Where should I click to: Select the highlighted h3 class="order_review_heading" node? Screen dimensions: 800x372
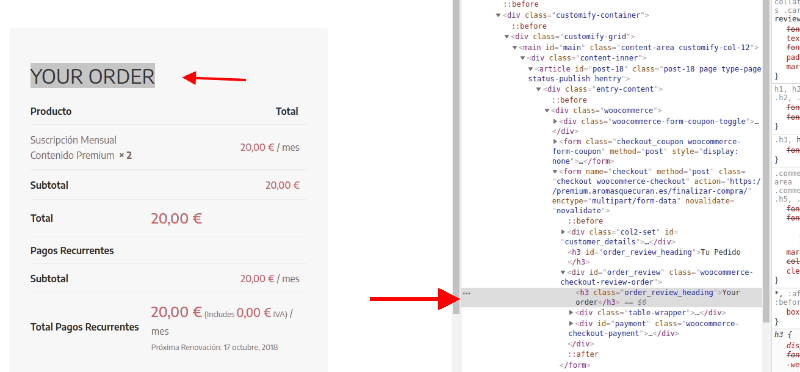click(x=612, y=297)
